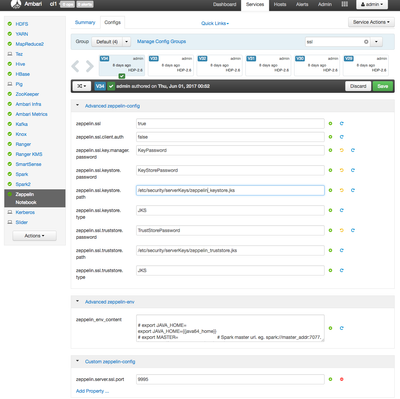The image size is (400, 399).
Task: Click the green Save button
Action: click(383, 86)
